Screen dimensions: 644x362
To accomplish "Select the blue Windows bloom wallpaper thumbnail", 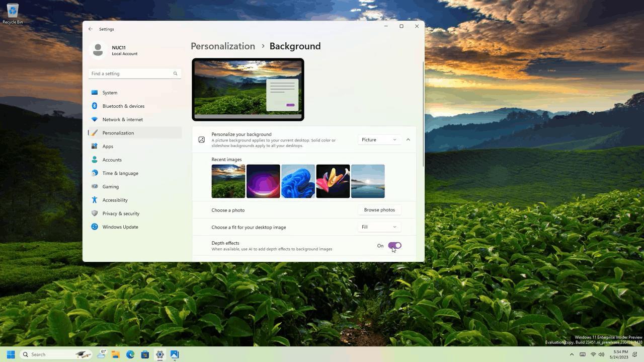I will pyautogui.click(x=298, y=181).
